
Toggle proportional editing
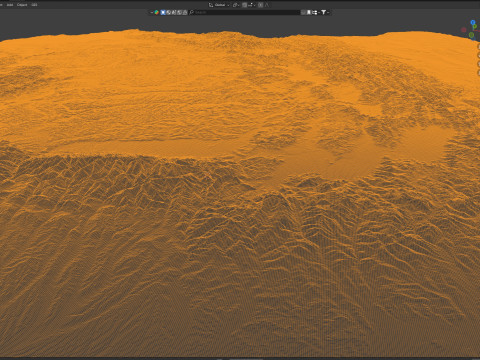[x=260, y=5]
